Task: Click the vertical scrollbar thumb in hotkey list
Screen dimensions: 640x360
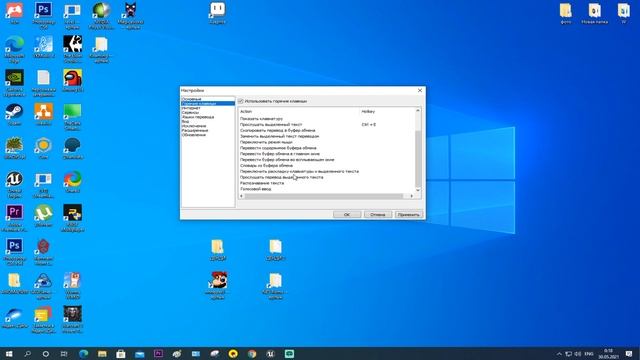Action: click(418, 158)
